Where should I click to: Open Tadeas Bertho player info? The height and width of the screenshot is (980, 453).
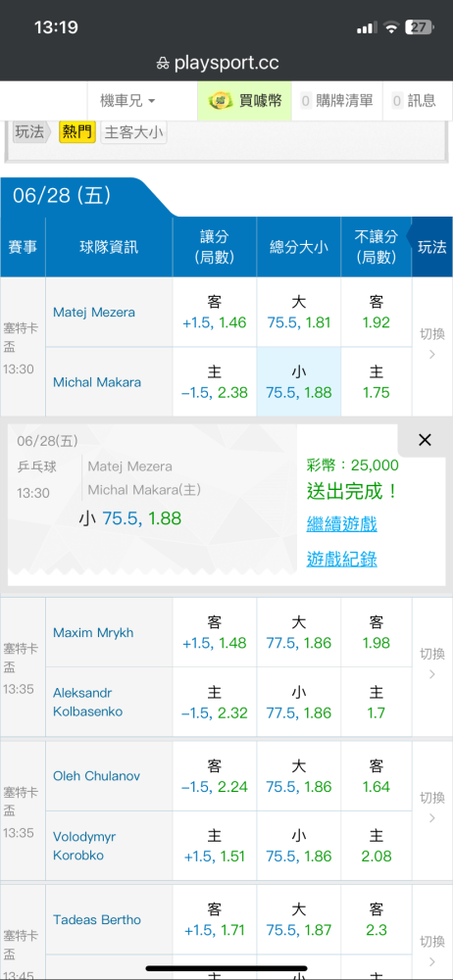coord(96,920)
